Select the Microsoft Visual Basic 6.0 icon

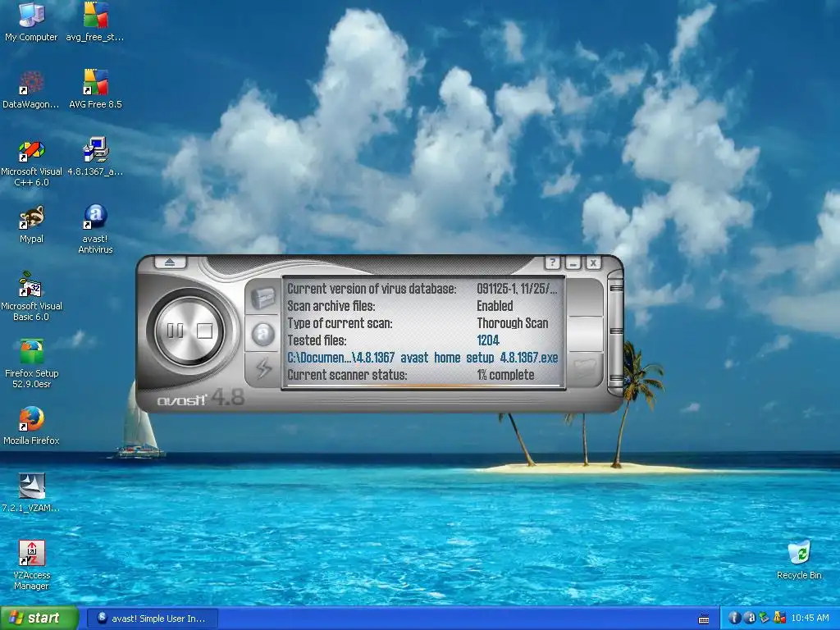[x=31, y=297]
